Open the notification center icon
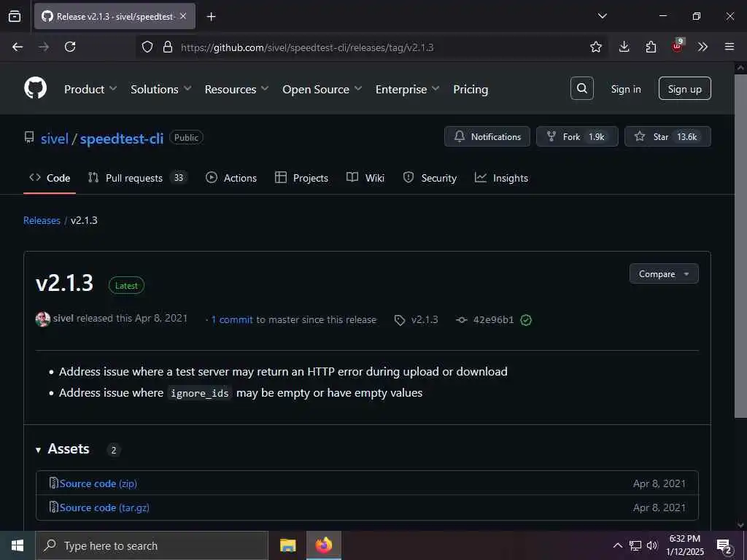The image size is (747, 560). click(724, 546)
